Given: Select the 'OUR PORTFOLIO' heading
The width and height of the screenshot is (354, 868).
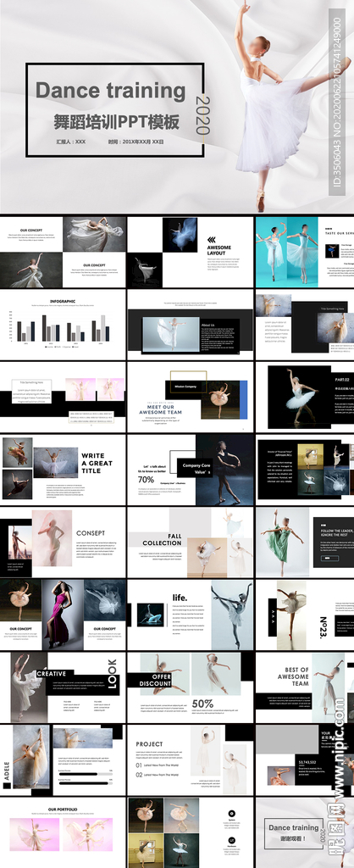Looking at the screenshot, I should tap(63, 809).
